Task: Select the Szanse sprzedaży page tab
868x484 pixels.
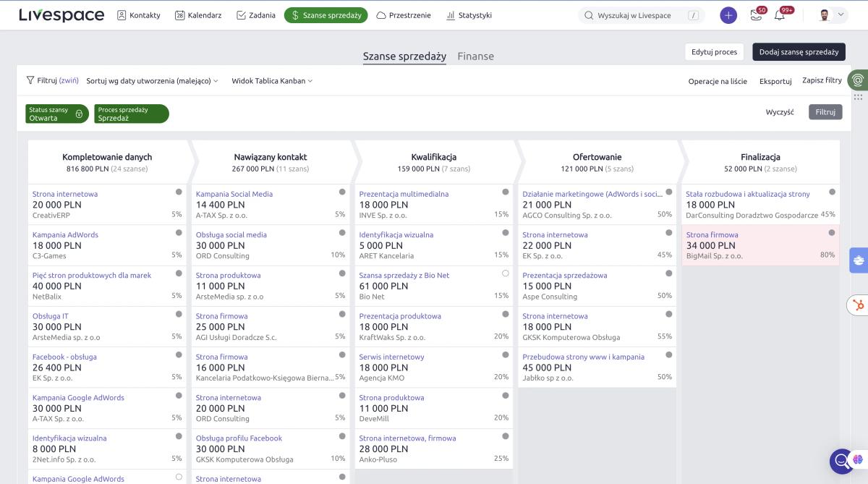Action: (404, 56)
